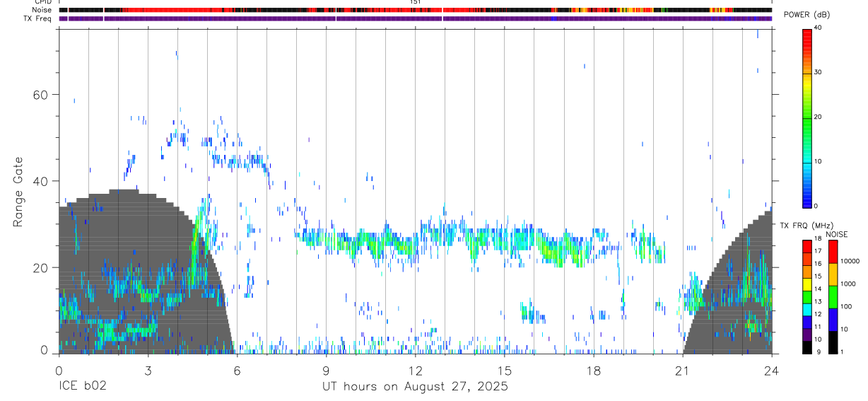The width and height of the screenshot is (868, 401).
Task: Click the Noise strip row label
Action: pyautogui.click(x=42, y=10)
